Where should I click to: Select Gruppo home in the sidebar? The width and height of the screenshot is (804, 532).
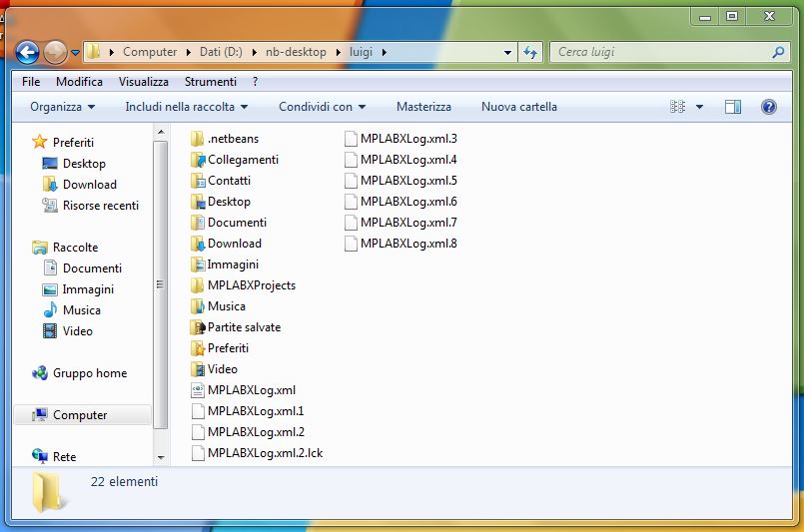pos(89,373)
